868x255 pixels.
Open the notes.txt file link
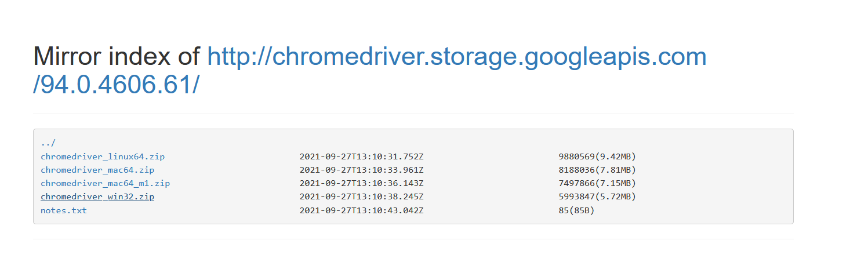(64, 210)
